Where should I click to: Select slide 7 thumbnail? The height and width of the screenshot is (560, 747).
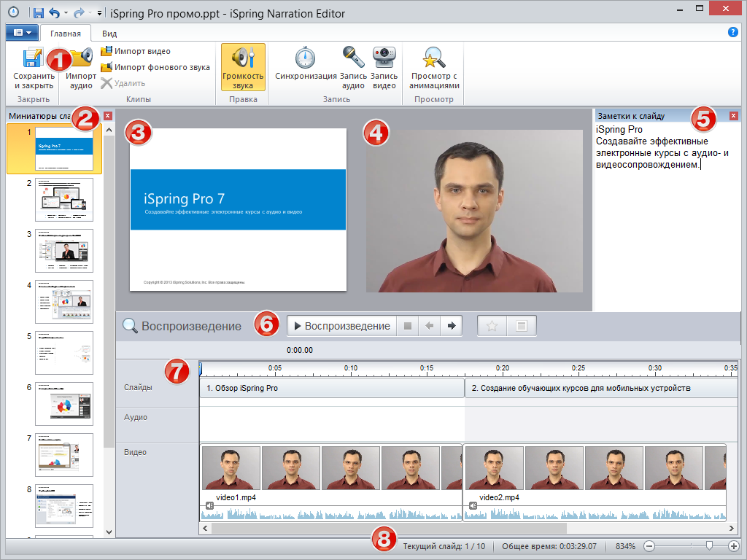[64, 455]
